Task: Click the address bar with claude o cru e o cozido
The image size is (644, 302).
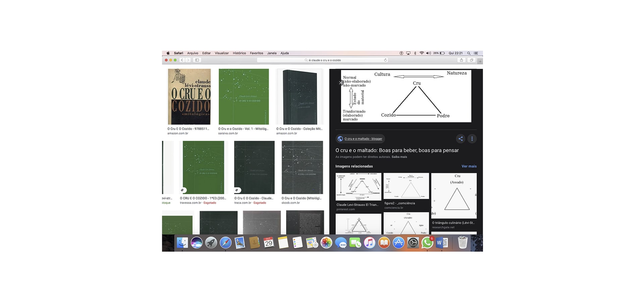Action: [x=322, y=60]
